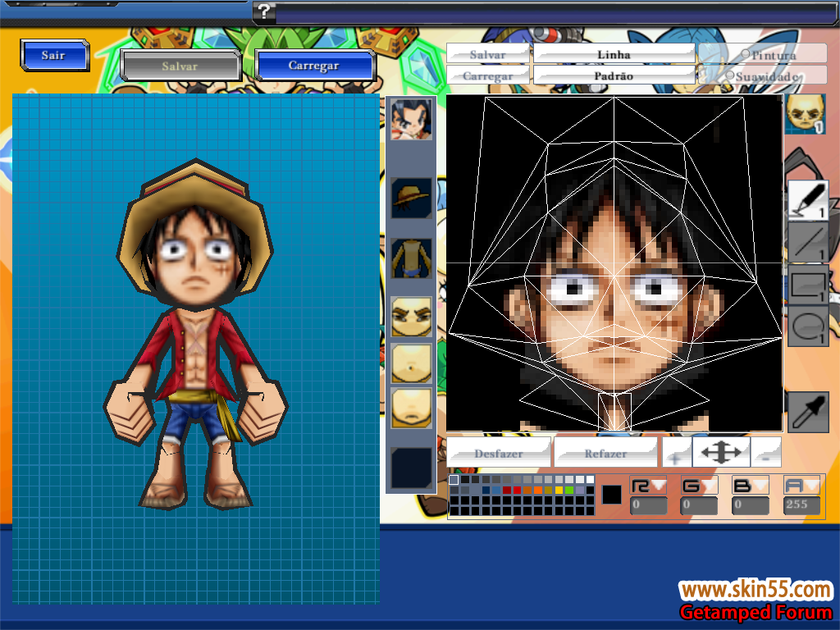
Task: Click the move/pan arrows icon
Action: tap(721, 453)
